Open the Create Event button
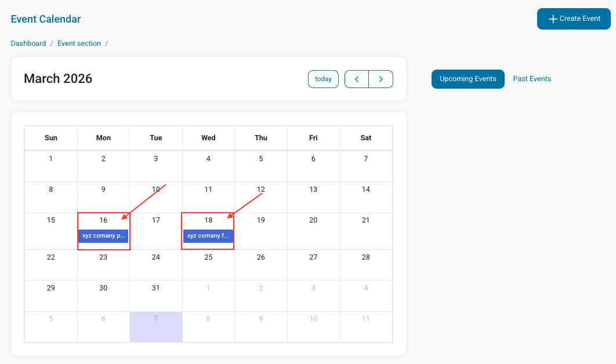The image size is (616, 364). (574, 19)
